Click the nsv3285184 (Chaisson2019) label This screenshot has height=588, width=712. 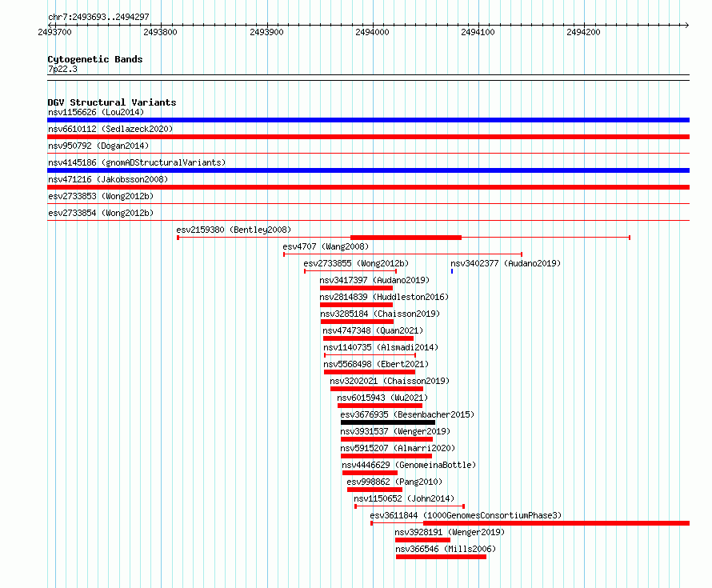pos(380,314)
